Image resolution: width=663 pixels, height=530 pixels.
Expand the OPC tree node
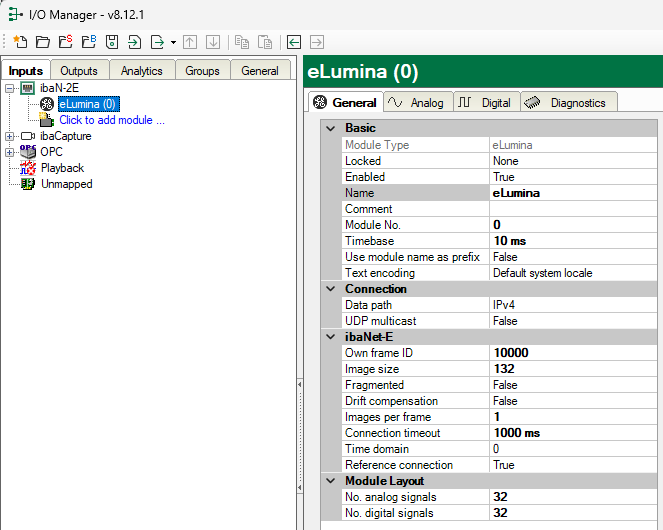click(x=10, y=152)
